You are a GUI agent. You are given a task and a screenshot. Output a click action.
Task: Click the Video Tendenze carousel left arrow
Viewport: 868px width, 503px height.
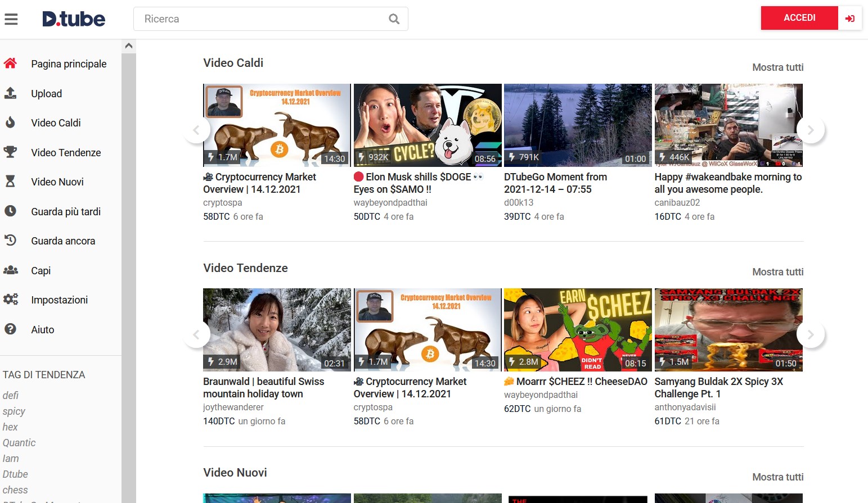pyautogui.click(x=196, y=334)
